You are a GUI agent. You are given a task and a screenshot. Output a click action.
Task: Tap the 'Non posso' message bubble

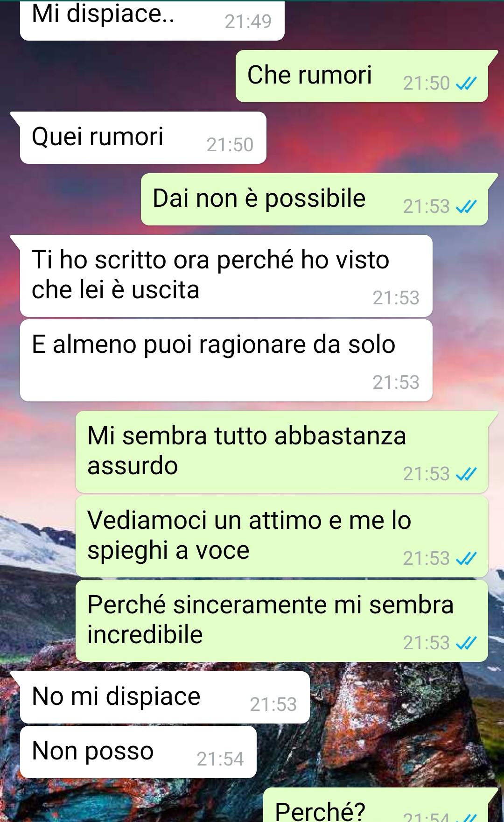(138, 752)
